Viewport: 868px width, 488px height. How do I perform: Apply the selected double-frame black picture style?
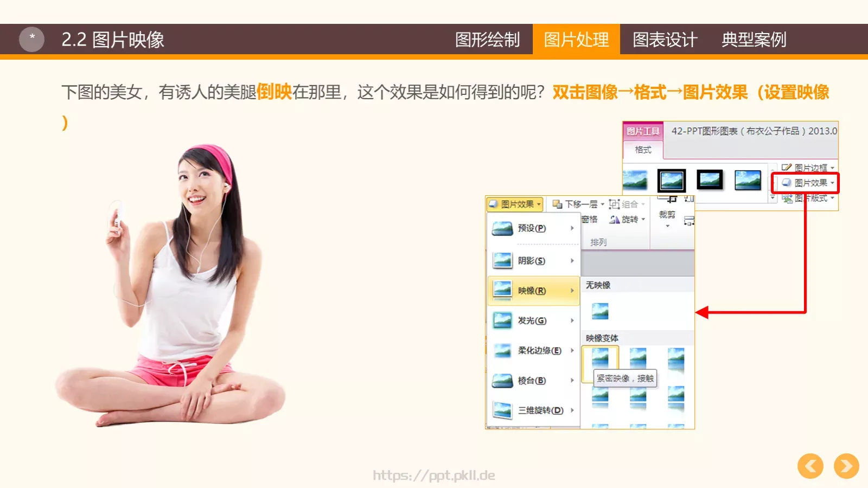tap(672, 180)
